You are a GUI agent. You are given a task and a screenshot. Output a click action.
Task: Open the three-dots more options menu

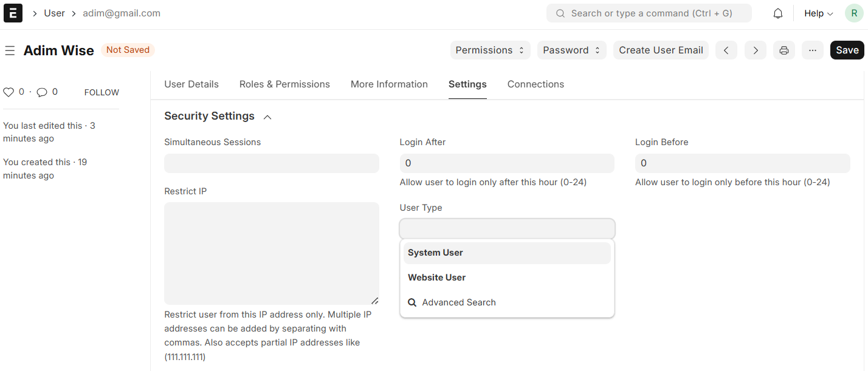812,50
